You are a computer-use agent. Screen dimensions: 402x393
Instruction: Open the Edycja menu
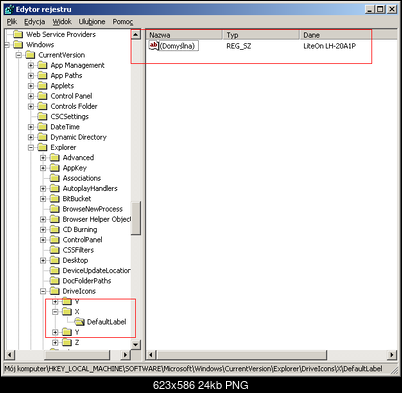coord(34,22)
